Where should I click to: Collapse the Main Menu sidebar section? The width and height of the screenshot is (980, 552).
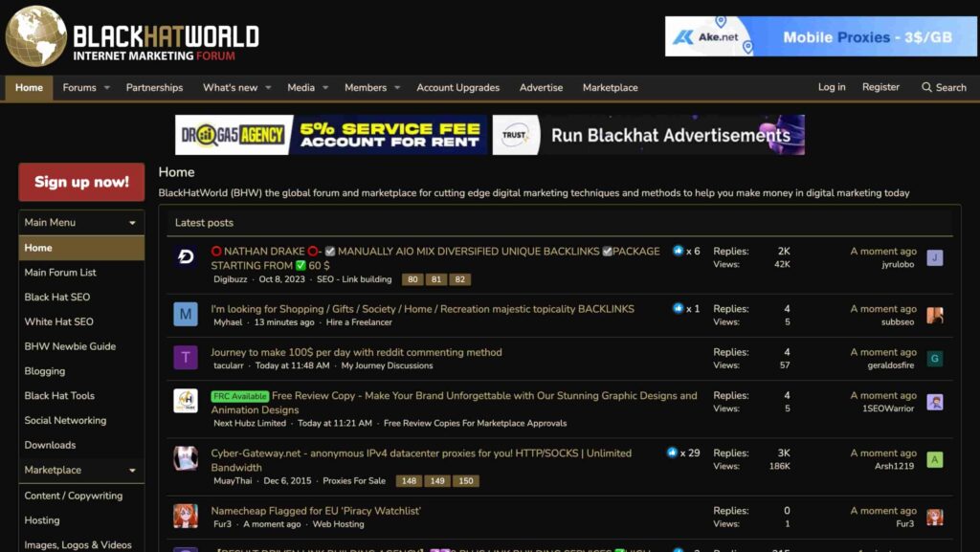132,223
